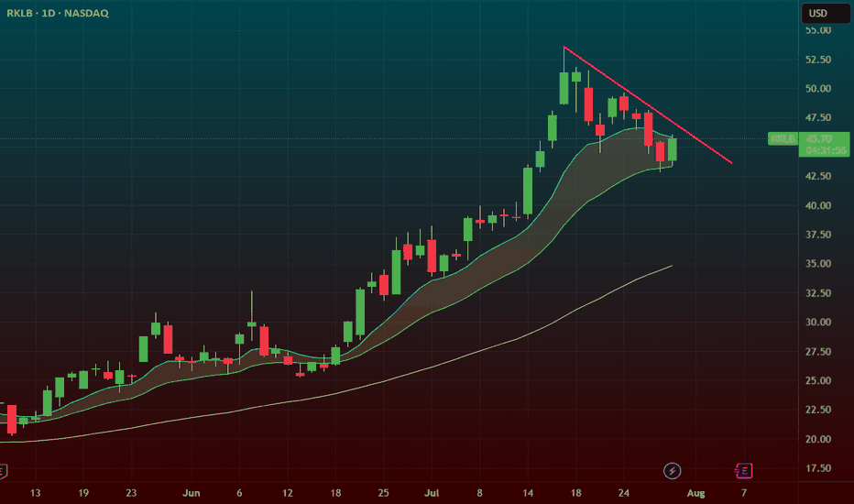Click the 14 date label on time axis
The height and width of the screenshot is (504, 854).
click(528, 493)
